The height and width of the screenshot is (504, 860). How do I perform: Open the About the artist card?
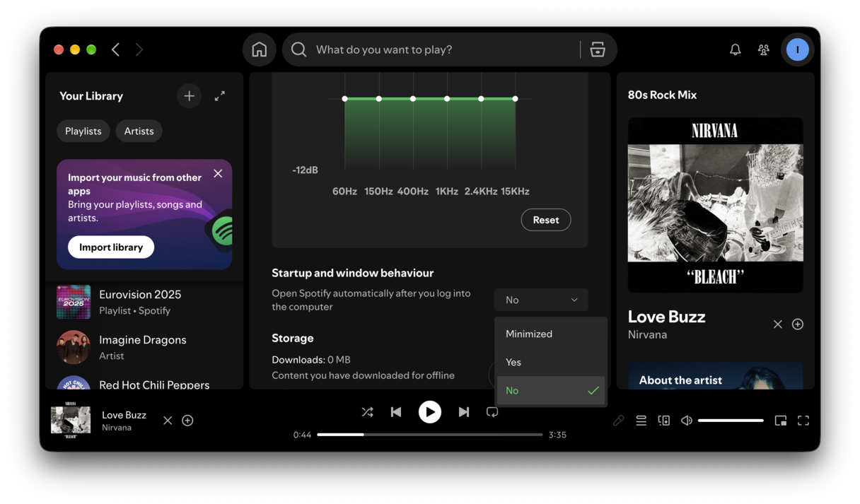[716, 376]
